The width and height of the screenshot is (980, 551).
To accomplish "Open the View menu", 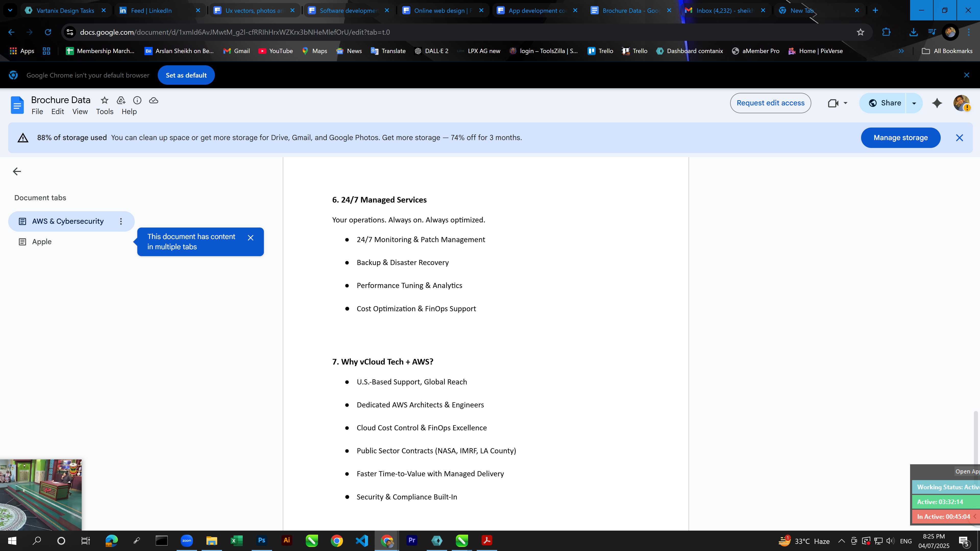I will tap(80, 112).
